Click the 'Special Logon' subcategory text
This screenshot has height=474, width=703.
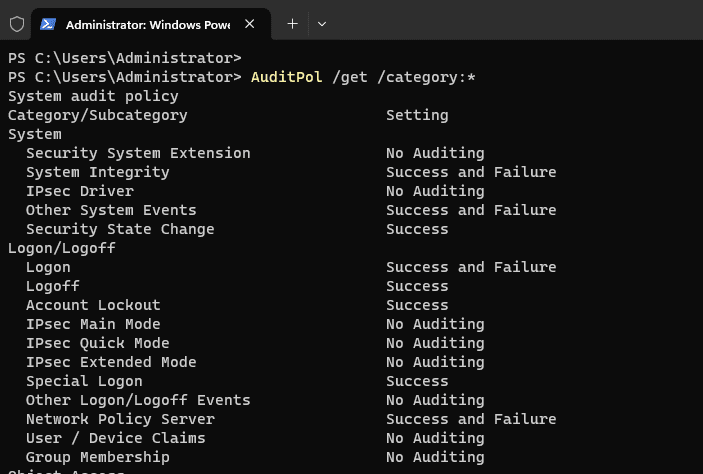click(x=84, y=381)
